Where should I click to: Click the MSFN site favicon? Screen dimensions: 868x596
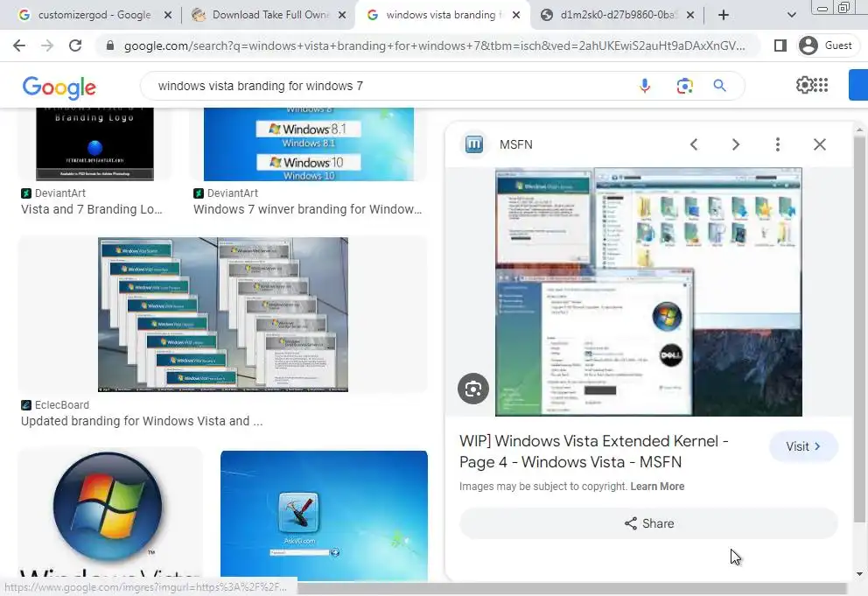(x=474, y=144)
